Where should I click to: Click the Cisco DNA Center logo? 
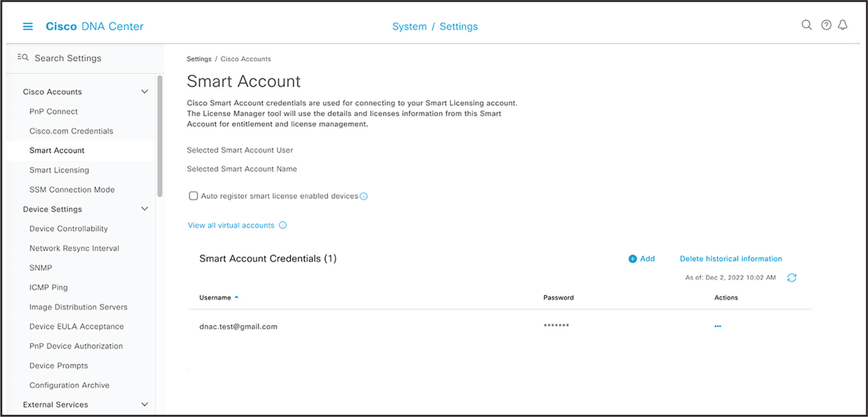(94, 26)
